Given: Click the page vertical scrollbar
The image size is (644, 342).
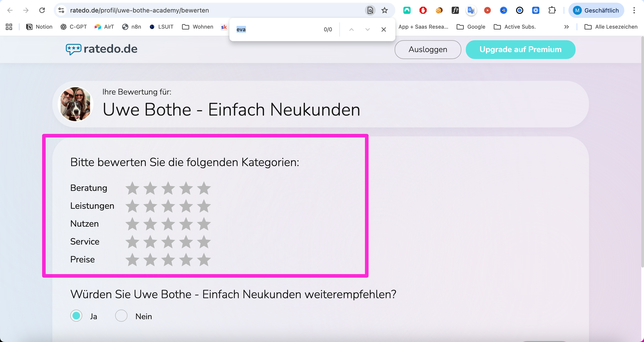Looking at the screenshot, I should point(642,152).
